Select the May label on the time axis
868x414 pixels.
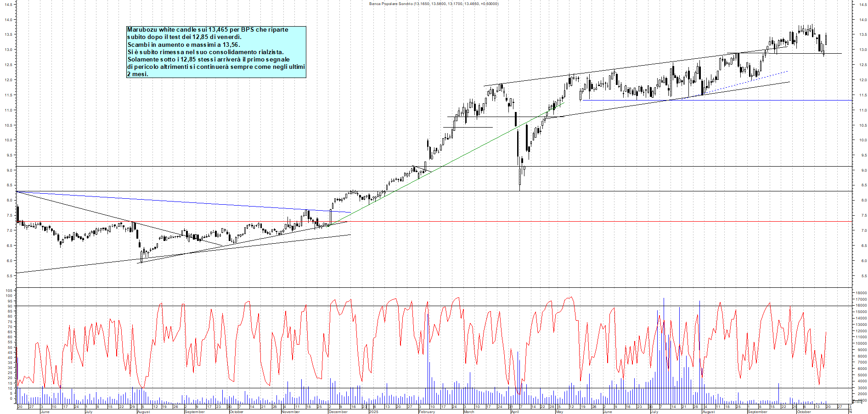pyautogui.click(x=559, y=412)
